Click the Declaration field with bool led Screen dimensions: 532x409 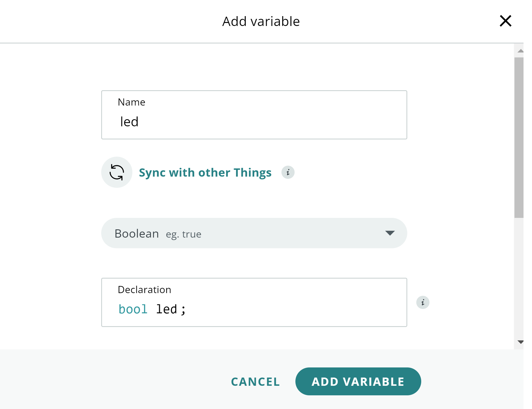(254, 302)
